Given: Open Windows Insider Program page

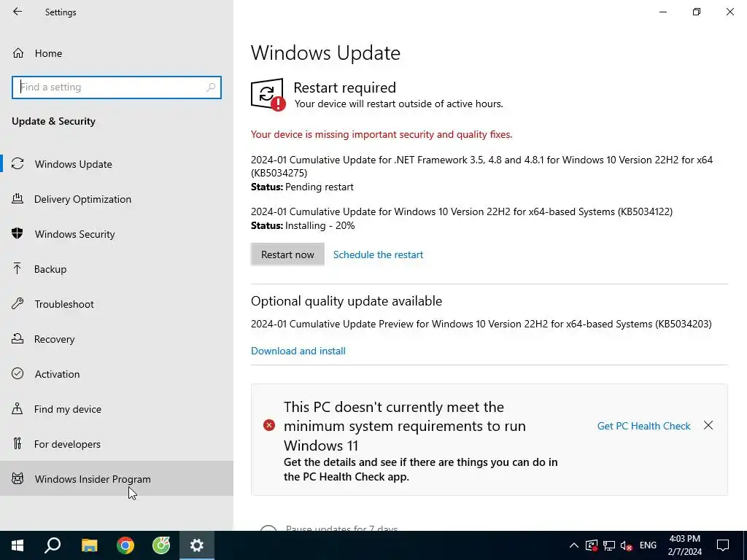Looking at the screenshot, I should 117,478.
